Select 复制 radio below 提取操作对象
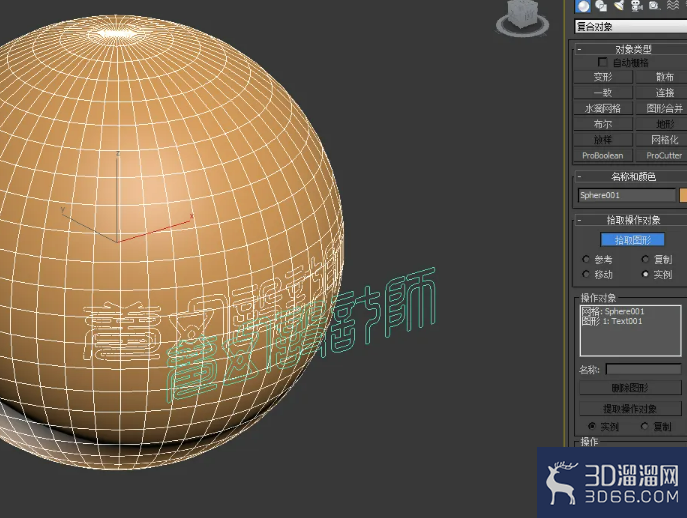The width and height of the screenshot is (687, 518). coord(645,426)
